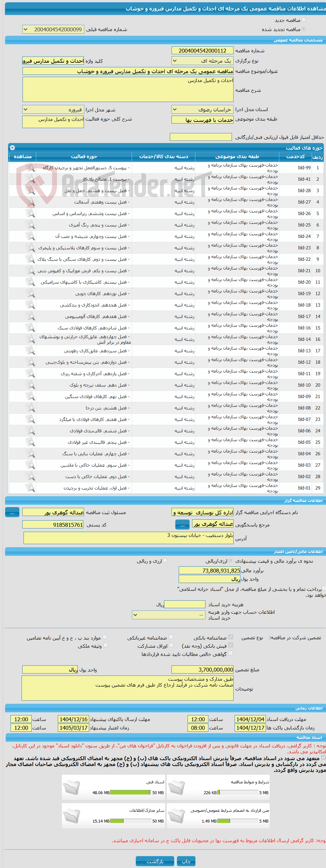Image resolution: width=326 pixels, height=868 pixels.
Task: Click برآورد مالی amount field
Action: 209,571
